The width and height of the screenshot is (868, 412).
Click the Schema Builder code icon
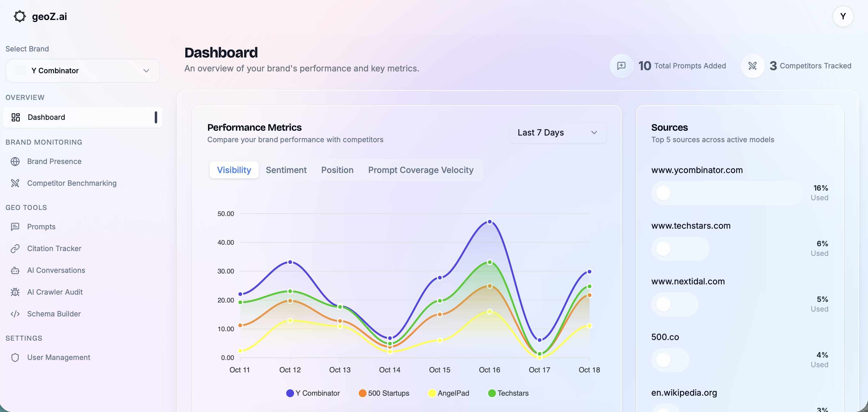click(15, 314)
